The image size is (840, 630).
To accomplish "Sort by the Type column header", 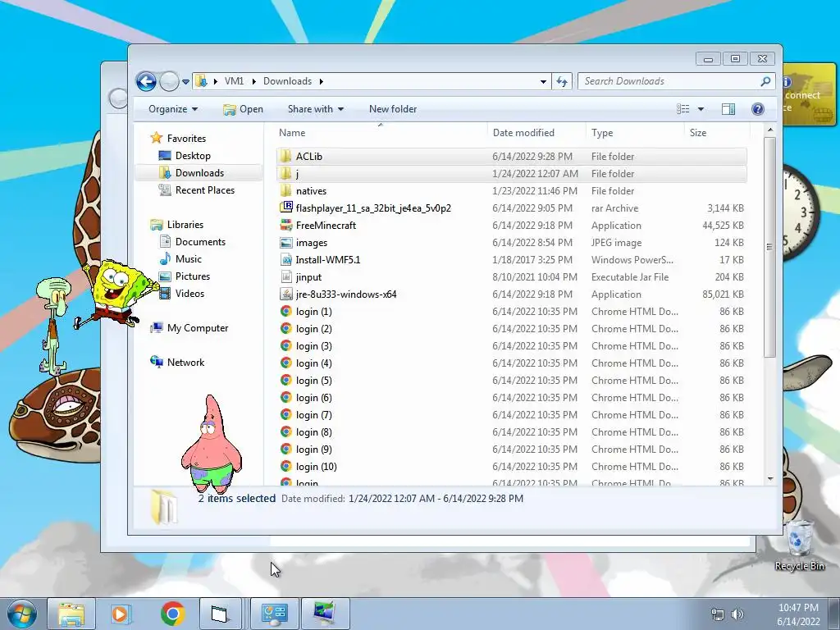I will [602, 132].
